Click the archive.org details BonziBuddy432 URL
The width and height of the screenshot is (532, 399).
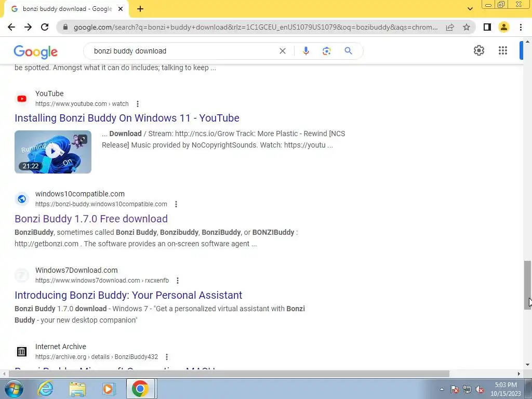(96, 357)
